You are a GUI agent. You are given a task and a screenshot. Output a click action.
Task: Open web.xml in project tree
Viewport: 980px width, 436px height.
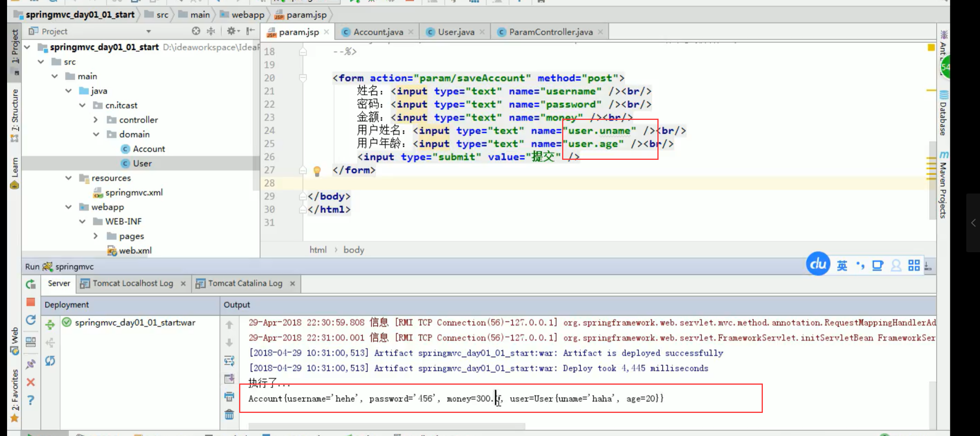(135, 251)
